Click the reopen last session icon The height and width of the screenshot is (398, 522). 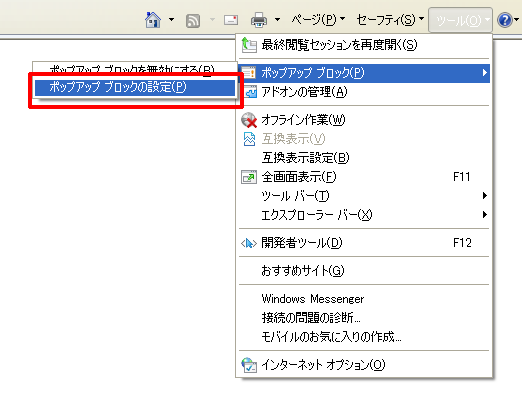click(x=249, y=45)
